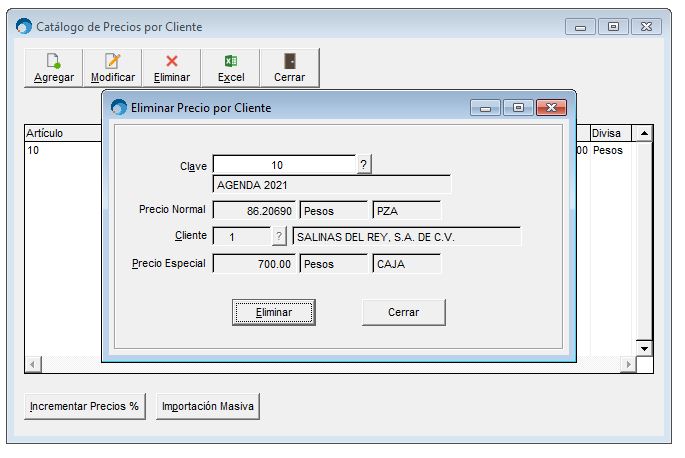This screenshot has width=685, height=458.
Task: Export with the Excel toolbar icon
Action: (231, 68)
